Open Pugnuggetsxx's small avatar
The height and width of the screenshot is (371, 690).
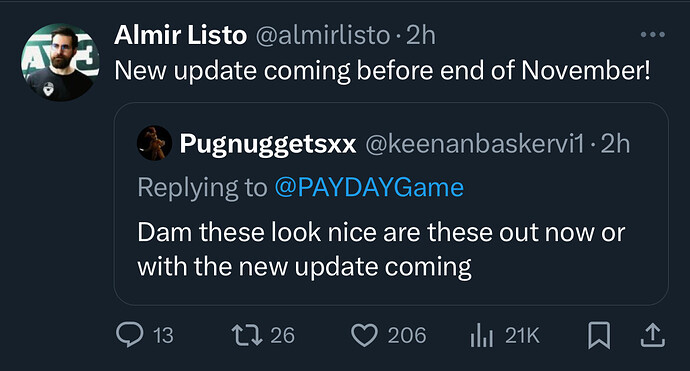tap(154, 143)
